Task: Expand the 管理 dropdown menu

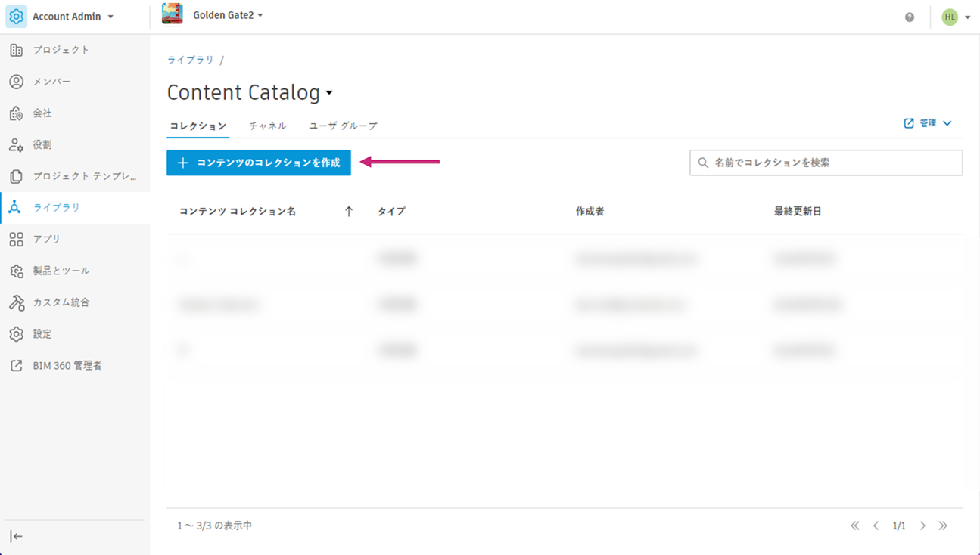Action: (x=929, y=122)
